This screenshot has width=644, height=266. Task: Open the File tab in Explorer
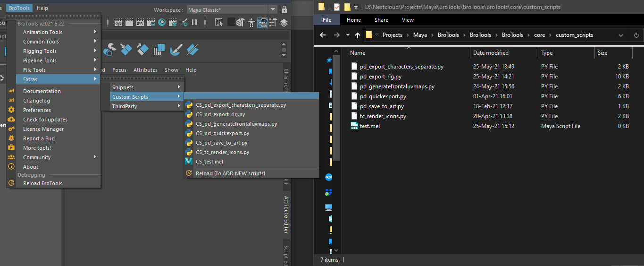click(327, 20)
